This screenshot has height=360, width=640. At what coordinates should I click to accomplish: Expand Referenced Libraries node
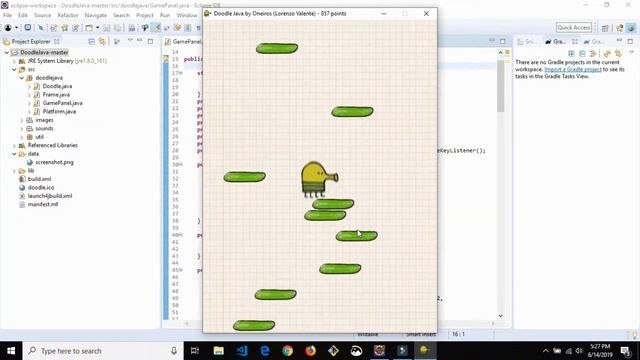(x=14, y=145)
